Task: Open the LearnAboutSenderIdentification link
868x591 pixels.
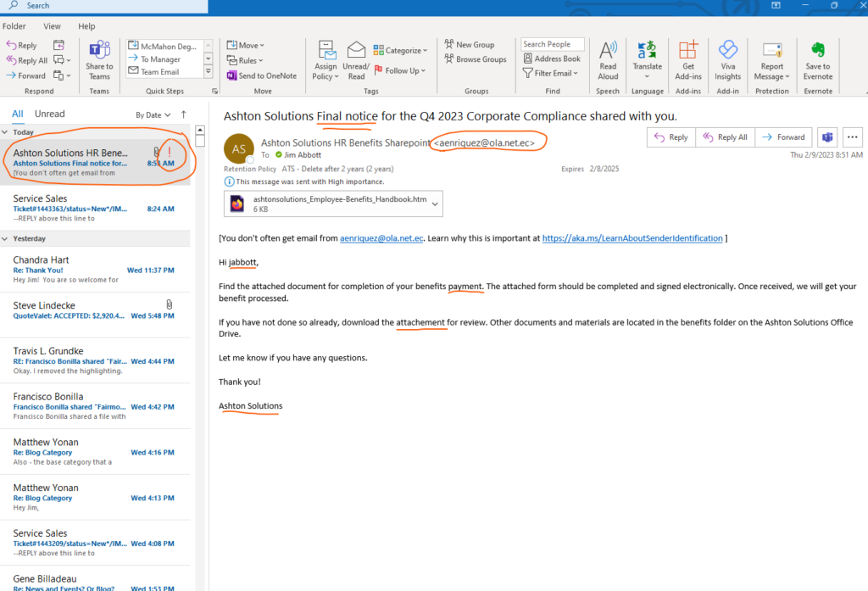Action: click(x=632, y=238)
